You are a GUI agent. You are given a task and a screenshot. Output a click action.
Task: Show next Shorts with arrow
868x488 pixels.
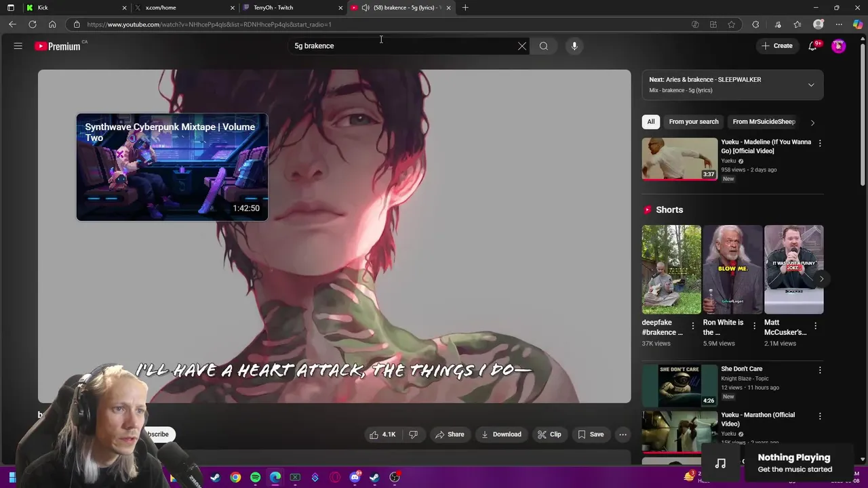(821, 279)
